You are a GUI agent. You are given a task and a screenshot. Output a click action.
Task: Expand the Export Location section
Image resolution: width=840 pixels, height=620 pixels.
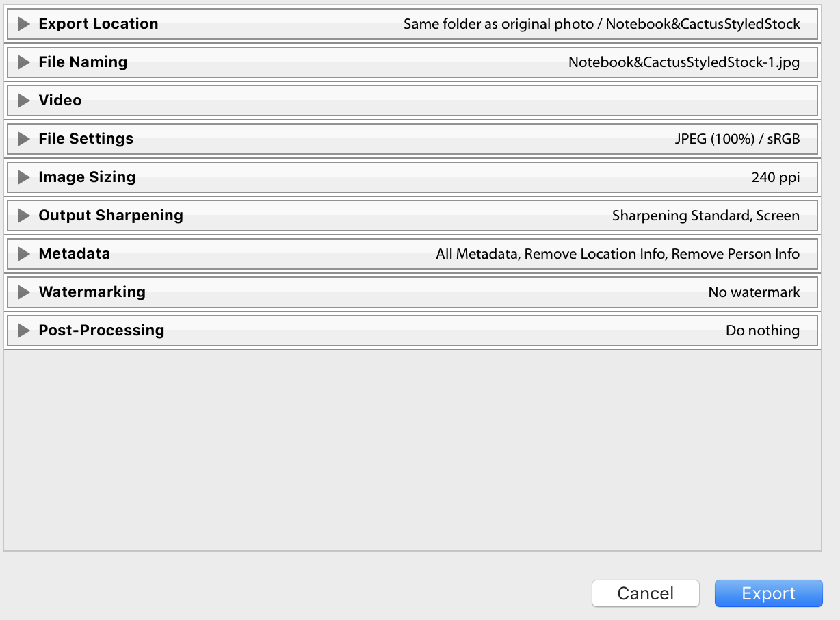click(x=23, y=23)
